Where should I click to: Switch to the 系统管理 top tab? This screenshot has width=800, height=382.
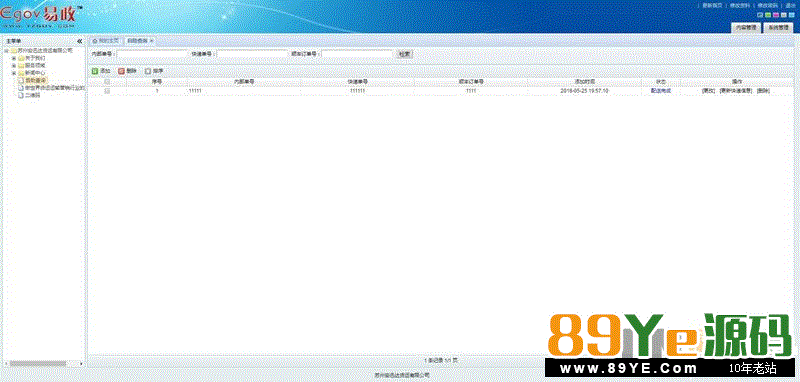click(x=779, y=29)
